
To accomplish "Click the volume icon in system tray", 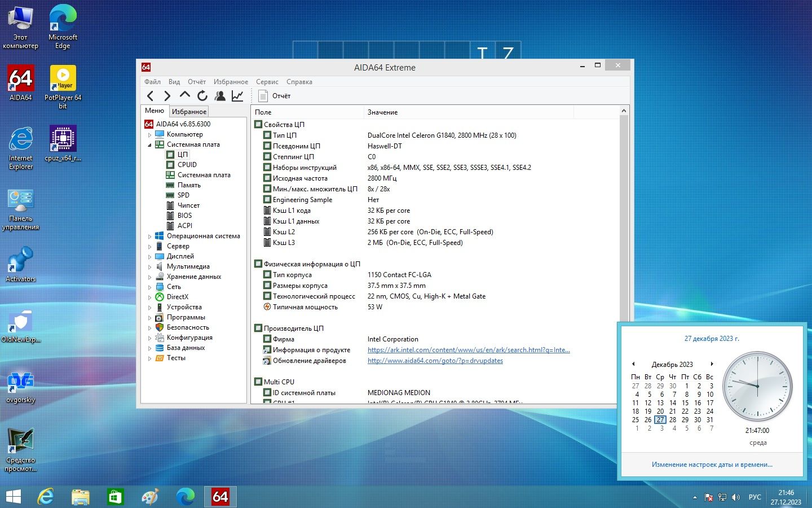I will (x=735, y=497).
